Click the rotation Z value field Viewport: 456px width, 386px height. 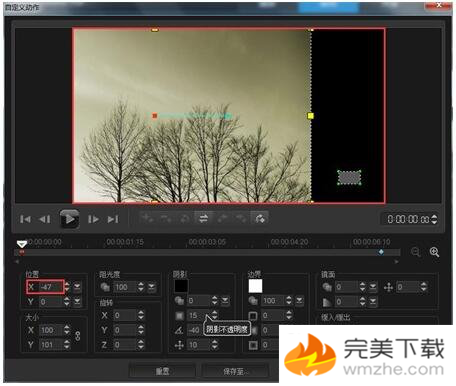pyautogui.click(x=124, y=345)
